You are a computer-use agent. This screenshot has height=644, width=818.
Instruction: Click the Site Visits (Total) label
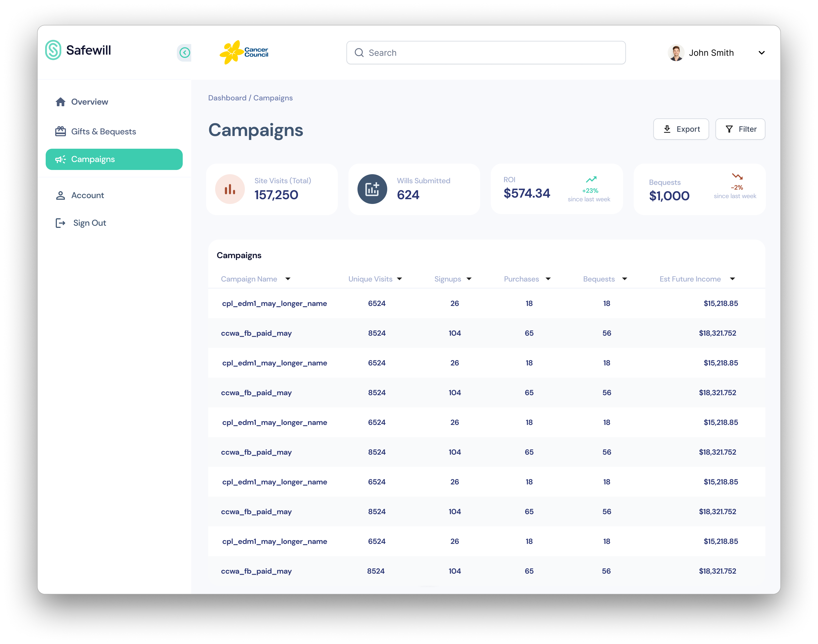283,181
